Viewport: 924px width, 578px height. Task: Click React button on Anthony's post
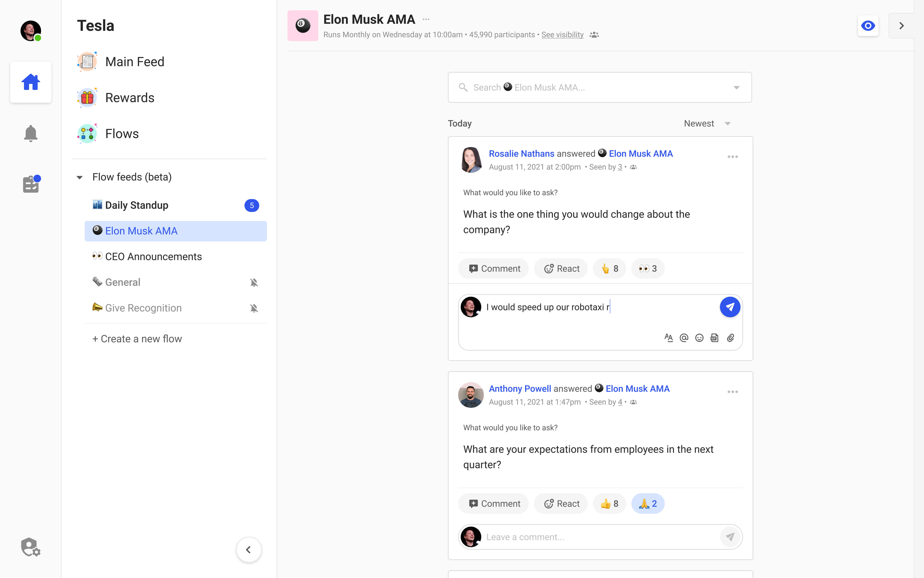click(561, 504)
